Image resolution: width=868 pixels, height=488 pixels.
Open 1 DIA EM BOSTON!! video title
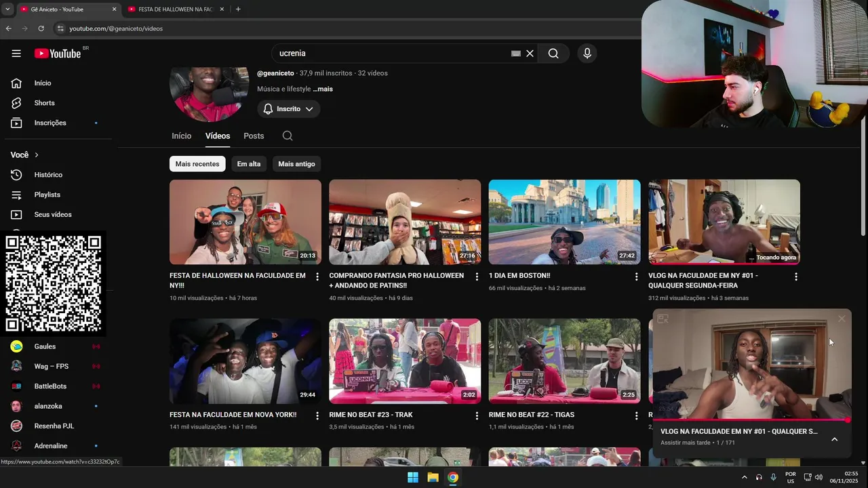pos(519,276)
